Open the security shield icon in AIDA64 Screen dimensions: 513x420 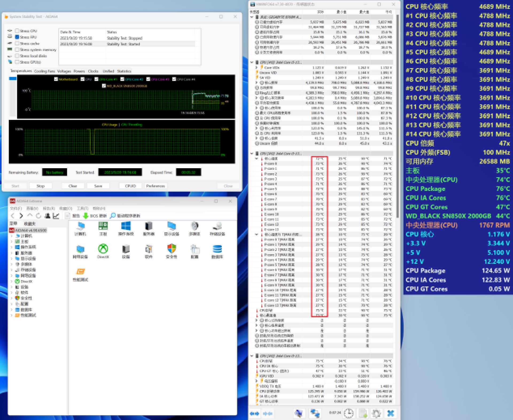coord(172,249)
